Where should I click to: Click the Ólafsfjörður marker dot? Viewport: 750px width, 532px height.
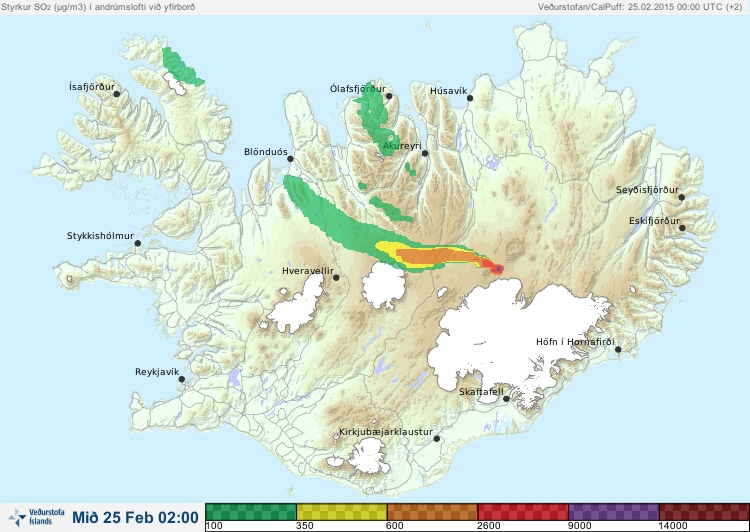pos(389,96)
